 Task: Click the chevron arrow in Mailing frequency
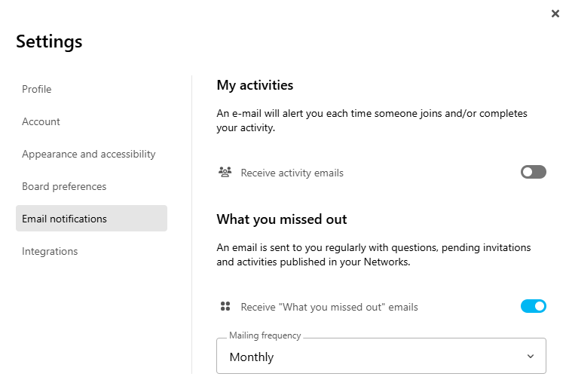[531, 357]
